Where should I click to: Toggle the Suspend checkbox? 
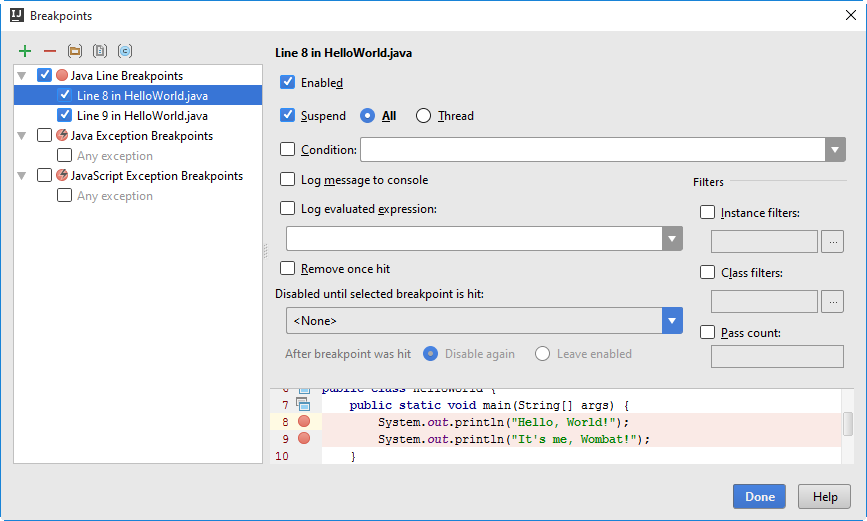[x=288, y=115]
